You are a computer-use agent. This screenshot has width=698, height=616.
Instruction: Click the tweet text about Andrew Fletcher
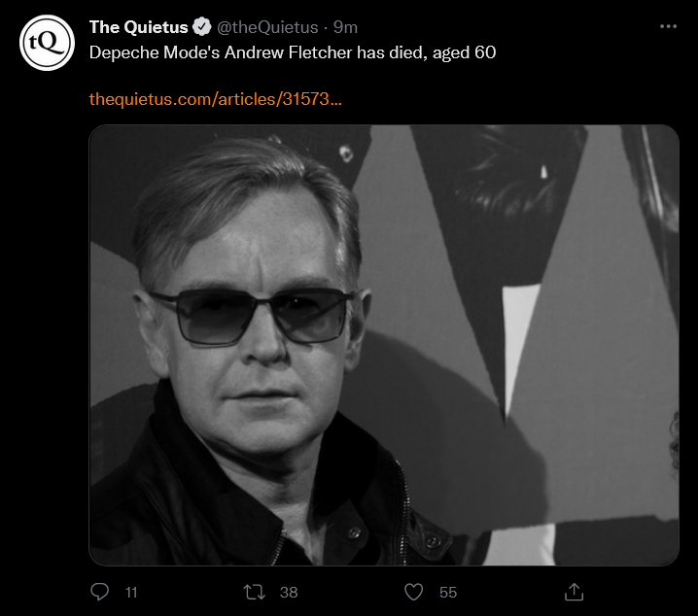coord(292,52)
